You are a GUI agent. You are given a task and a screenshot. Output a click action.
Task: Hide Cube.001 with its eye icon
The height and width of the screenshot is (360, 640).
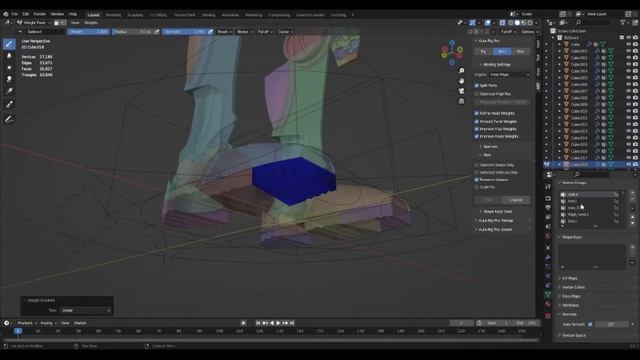(629, 51)
